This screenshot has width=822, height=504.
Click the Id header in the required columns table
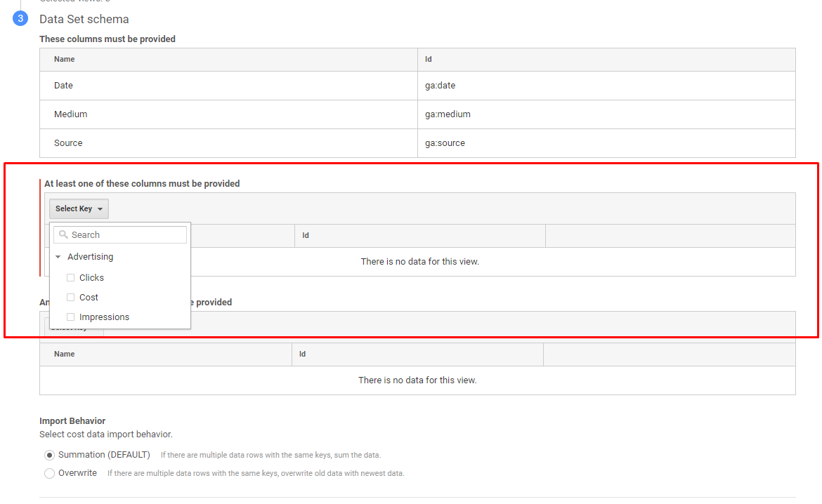(428, 60)
